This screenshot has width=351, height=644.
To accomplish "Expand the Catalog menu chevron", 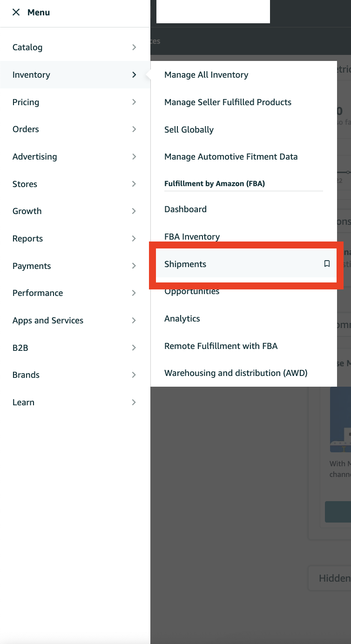I will [134, 47].
